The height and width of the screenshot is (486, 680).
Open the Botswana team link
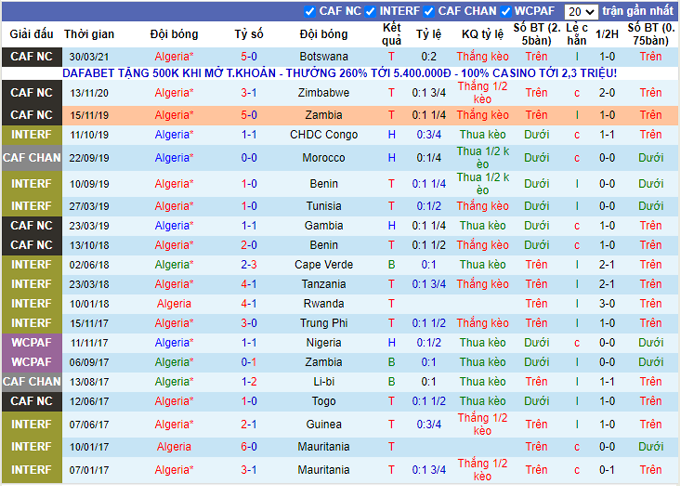(324, 57)
